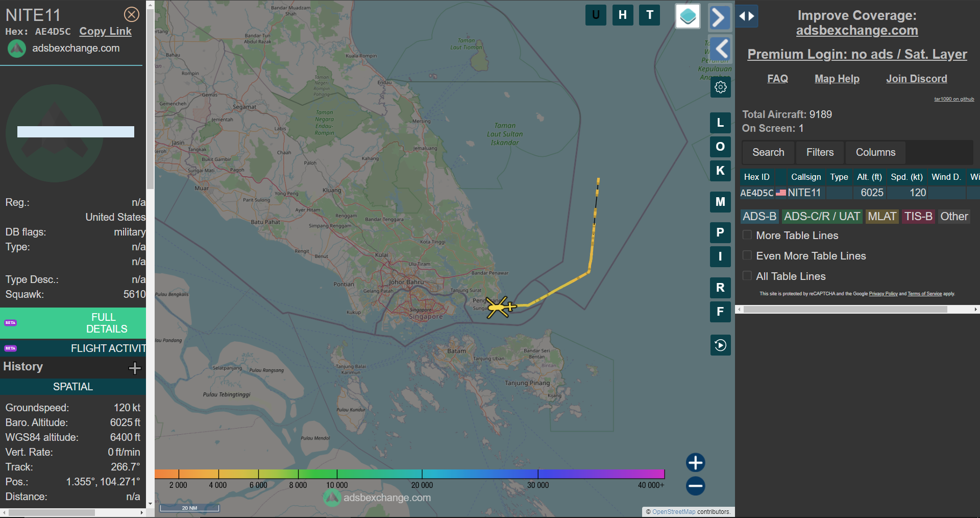Toggle TIS-B source filter
The image size is (980, 518).
pyautogui.click(x=918, y=216)
